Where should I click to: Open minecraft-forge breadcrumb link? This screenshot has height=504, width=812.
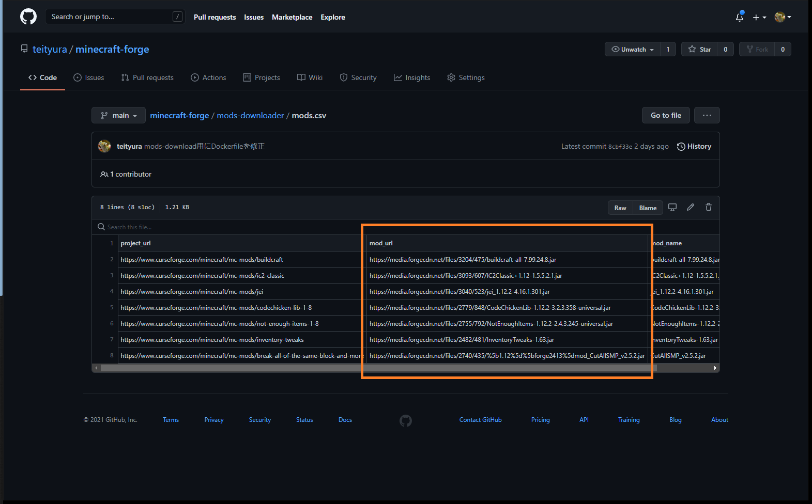179,115
